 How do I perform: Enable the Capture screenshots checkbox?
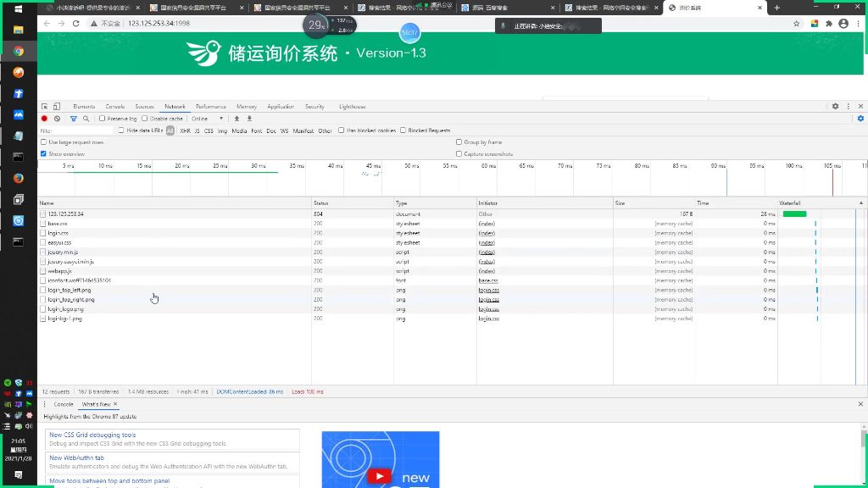[x=459, y=154]
